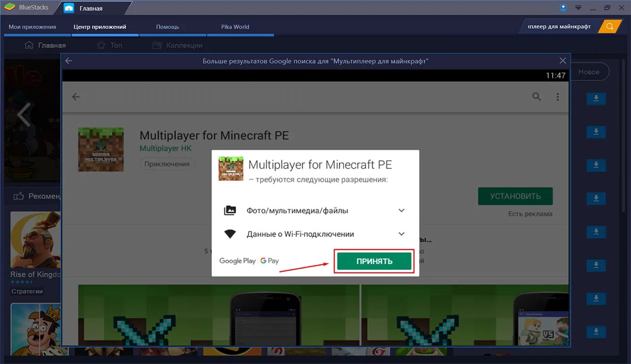Open the first app screenshot with black phone

pyautogui.click(x=218, y=314)
